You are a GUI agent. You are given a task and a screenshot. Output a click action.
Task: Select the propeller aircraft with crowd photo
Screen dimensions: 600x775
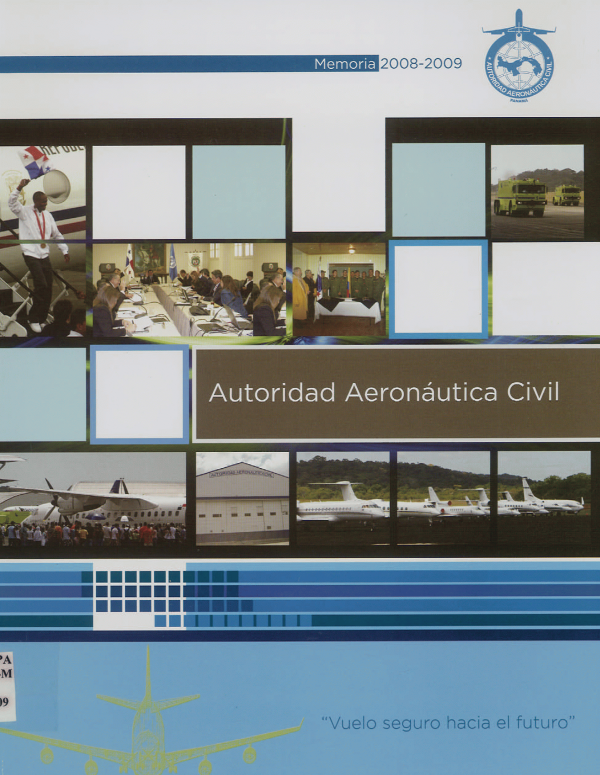point(93,499)
